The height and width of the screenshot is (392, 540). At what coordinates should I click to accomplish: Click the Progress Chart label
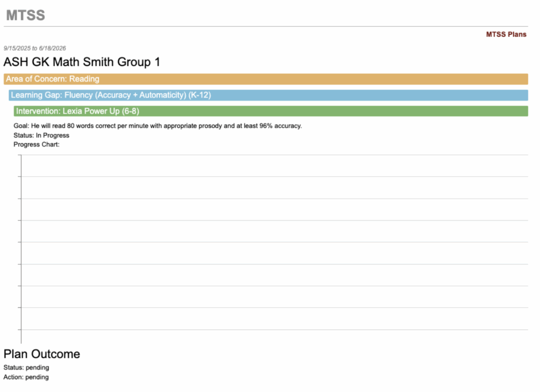pyautogui.click(x=36, y=144)
